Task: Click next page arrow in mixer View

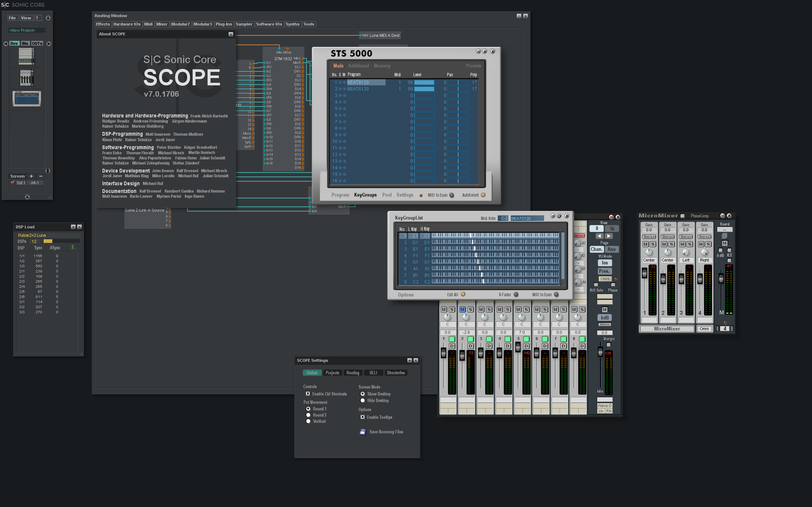Action: tap(608, 236)
